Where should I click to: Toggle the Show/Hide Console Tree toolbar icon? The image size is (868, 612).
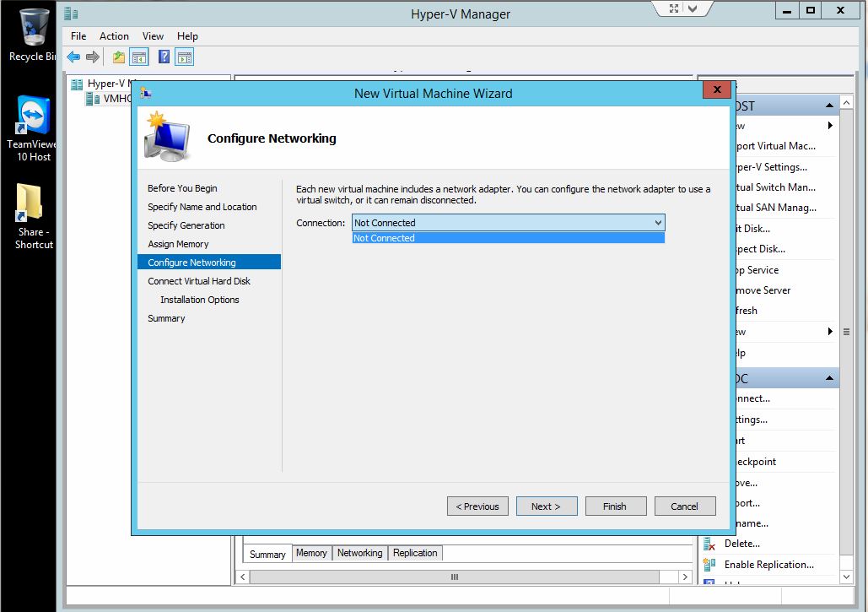tap(138, 57)
